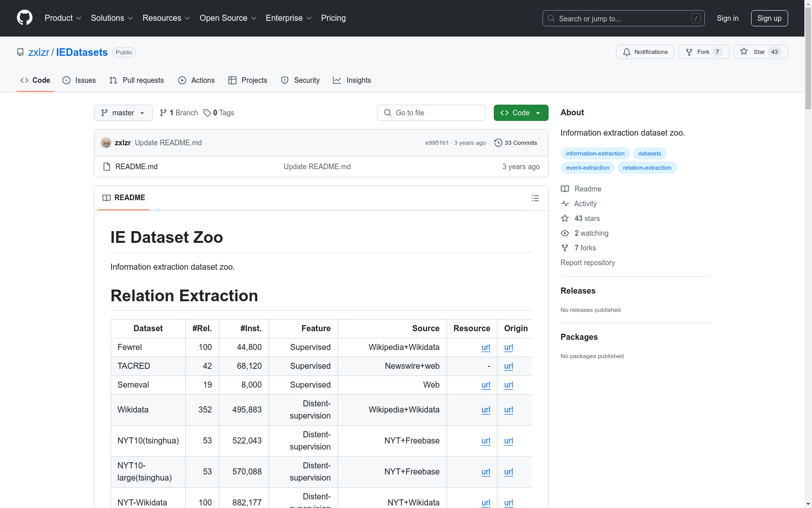View the 1 Branch link
The image size is (812, 508).
tap(179, 113)
